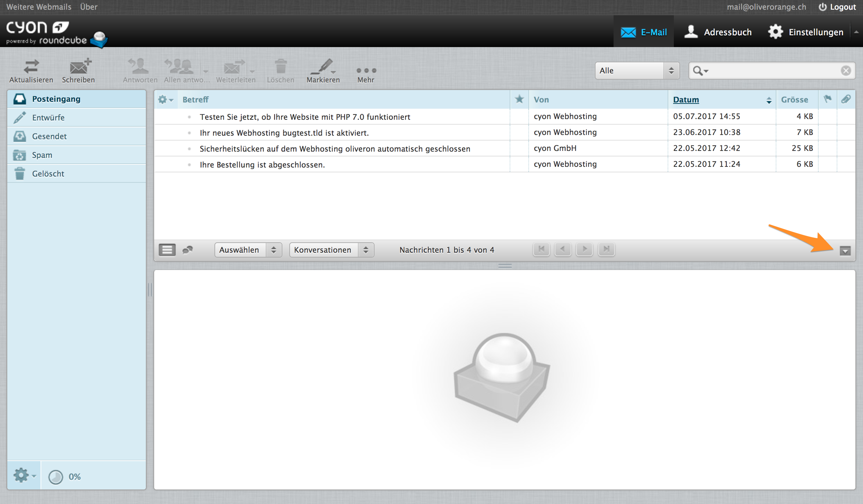Expand the Konversationen dropdown
The width and height of the screenshot is (863, 504).
click(x=331, y=250)
